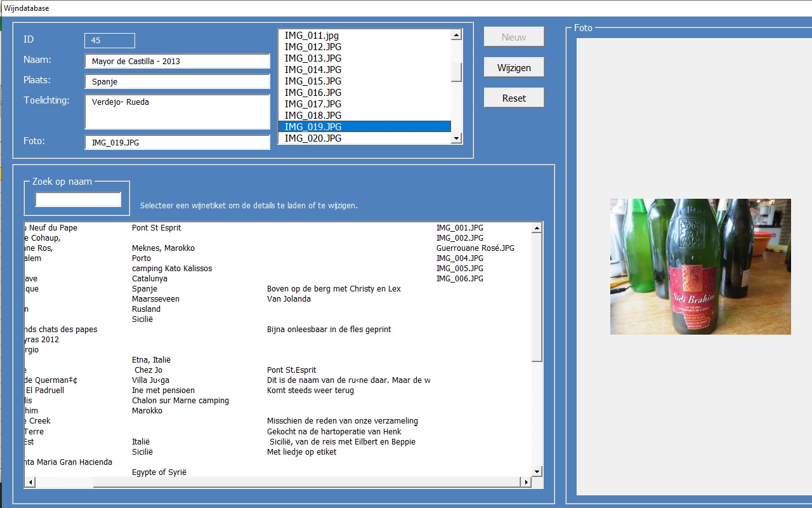
Task: Click the Toelichting text box
Action: click(178, 112)
